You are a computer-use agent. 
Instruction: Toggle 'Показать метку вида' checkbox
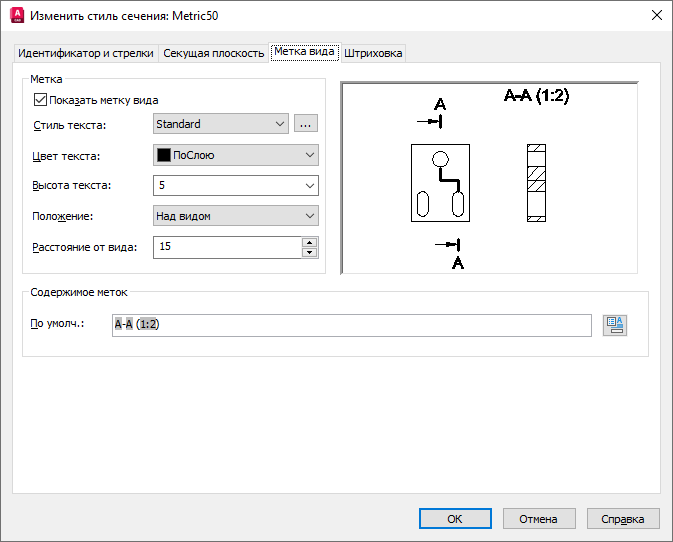40,100
